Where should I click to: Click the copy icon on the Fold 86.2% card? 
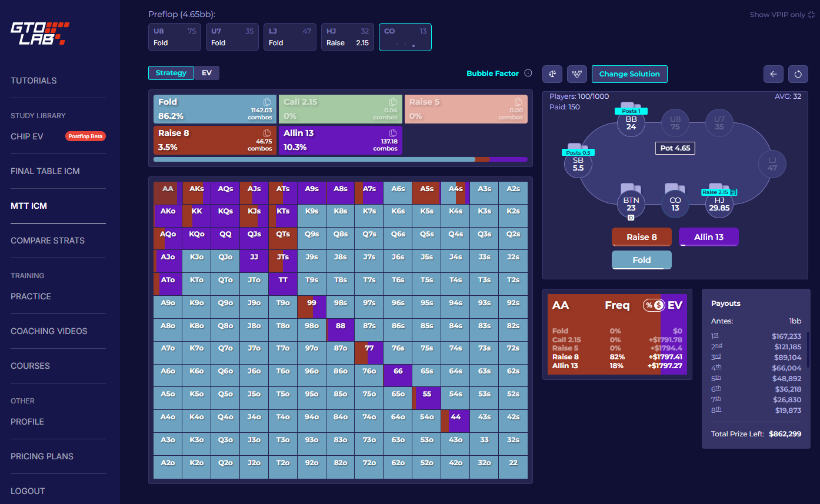268,101
